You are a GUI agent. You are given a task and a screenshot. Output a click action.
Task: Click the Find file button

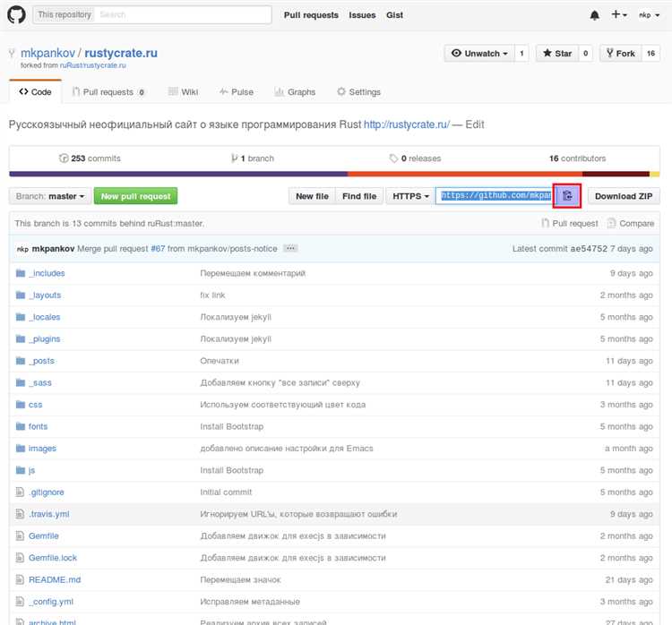click(359, 196)
